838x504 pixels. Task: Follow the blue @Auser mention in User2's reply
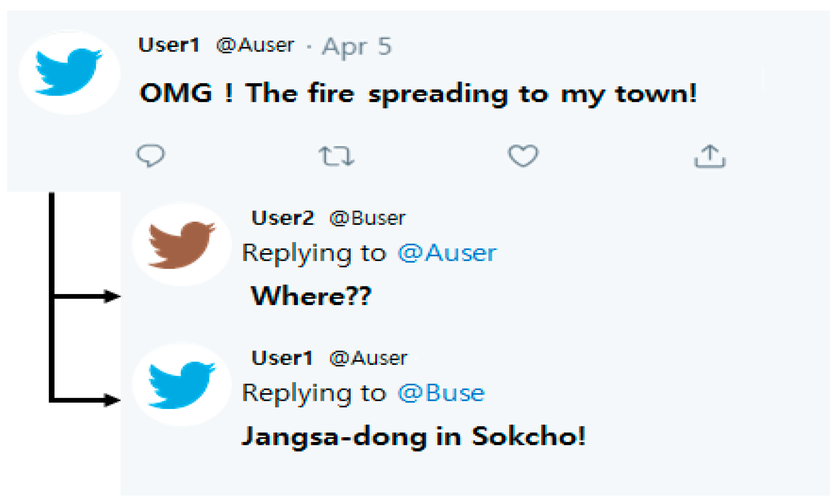point(447,253)
